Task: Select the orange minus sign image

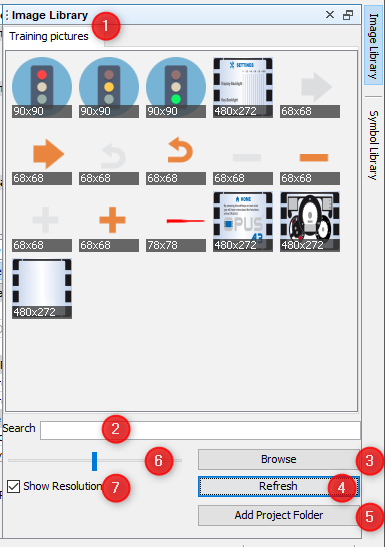Action: [310, 155]
